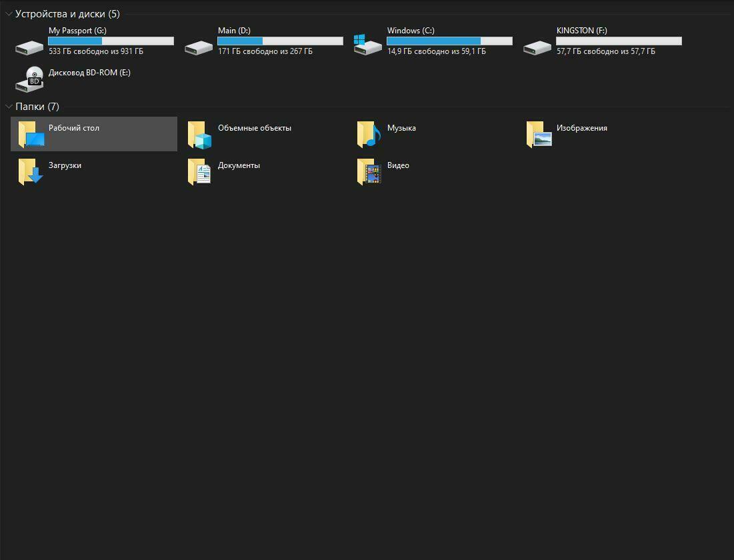Select the Main (D:) drive icon
Screen dimensions: 734x560
199,47
